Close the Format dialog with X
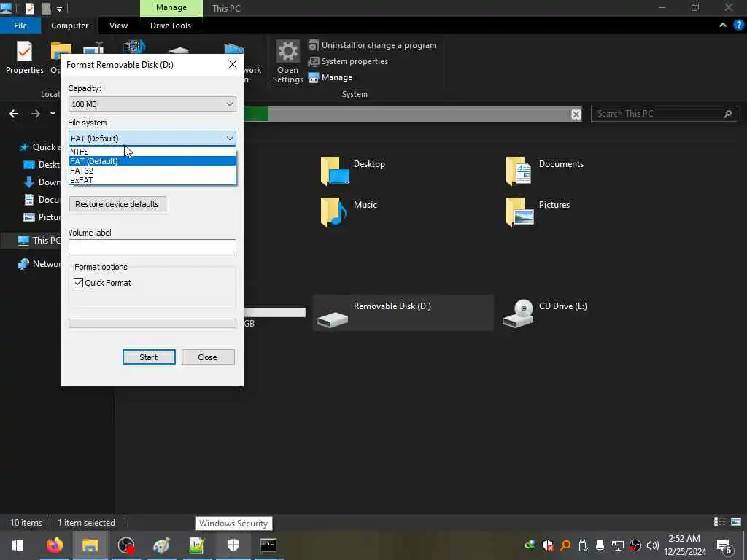Screen dimensions: 747x560 click(233, 64)
